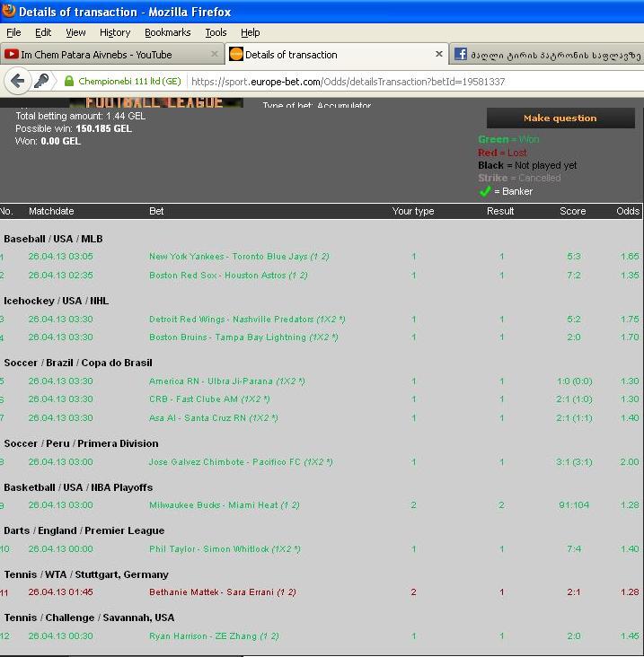Image resolution: width=644 pixels, height=657 pixels.
Task: Click the Facebook favicon on third tab
Action: pos(461,55)
